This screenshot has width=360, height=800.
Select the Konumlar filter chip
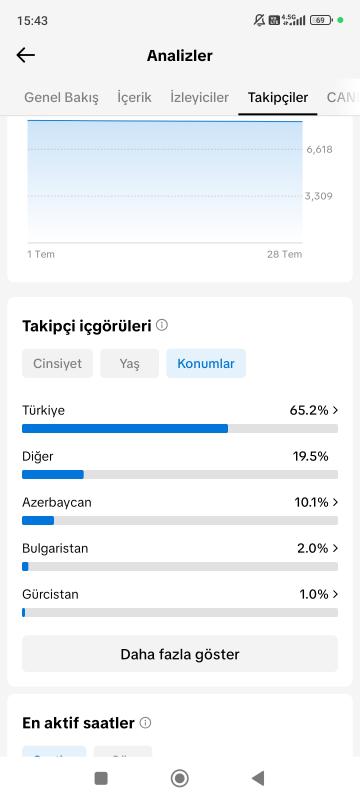coord(206,364)
